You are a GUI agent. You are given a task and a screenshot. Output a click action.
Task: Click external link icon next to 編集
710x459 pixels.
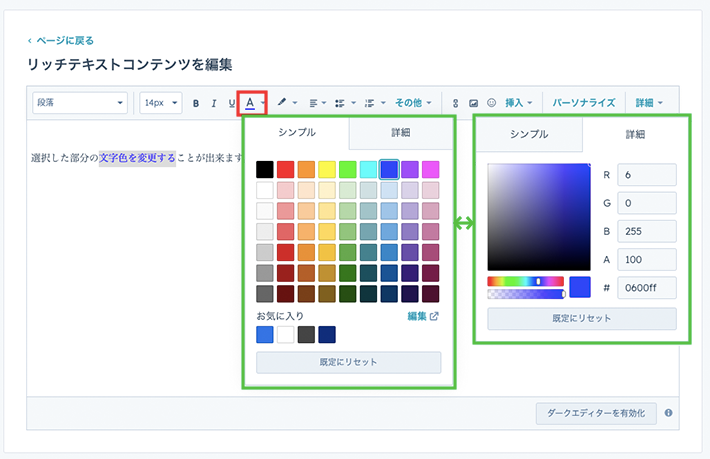434,316
